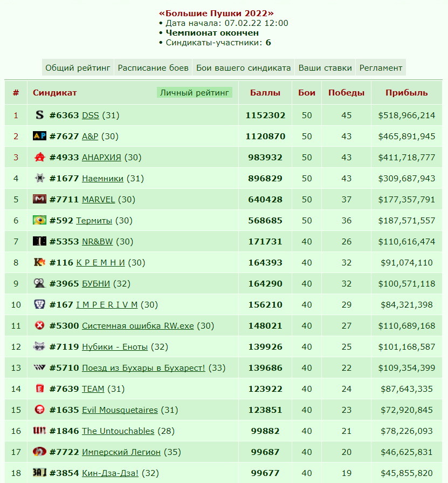The height and width of the screenshot is (483, 448).
Task: Click the Прибыль column header
Action: point(406,93)
